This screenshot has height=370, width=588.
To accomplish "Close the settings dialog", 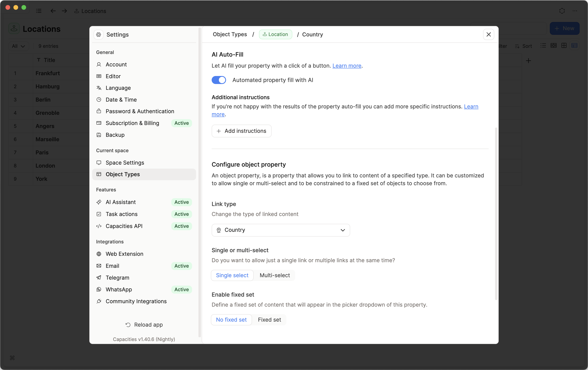I will (488, 34).
